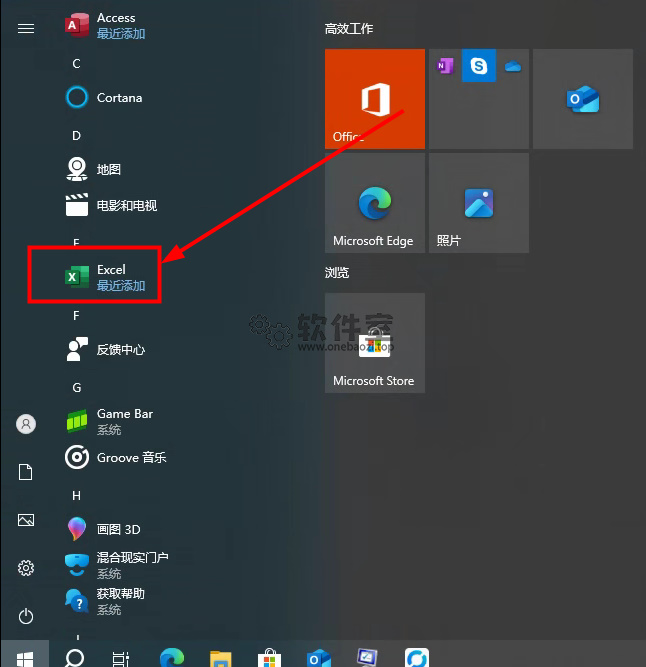Click the Office tile

(x=375, y=99)
